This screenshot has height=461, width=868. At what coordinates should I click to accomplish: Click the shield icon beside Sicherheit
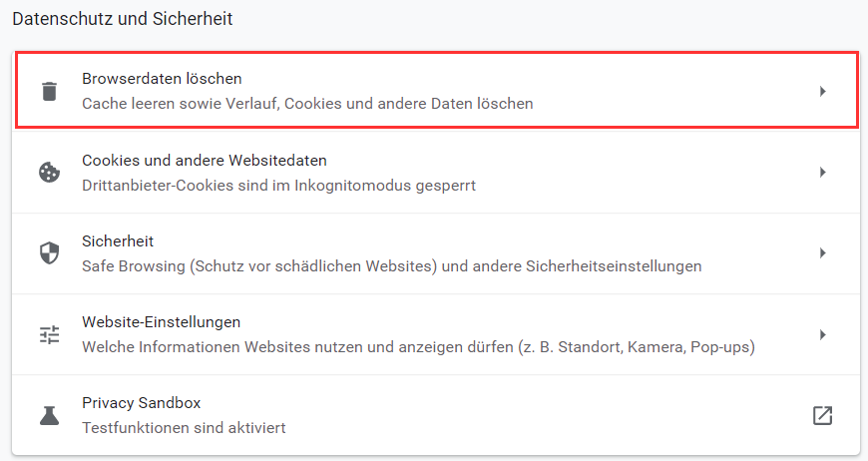point(49,252)
